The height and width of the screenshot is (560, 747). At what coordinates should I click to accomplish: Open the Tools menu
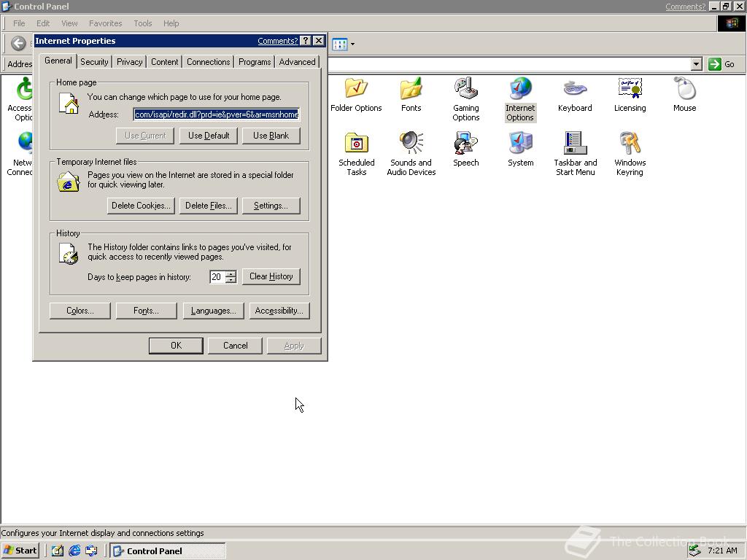(x=142, y=23)
